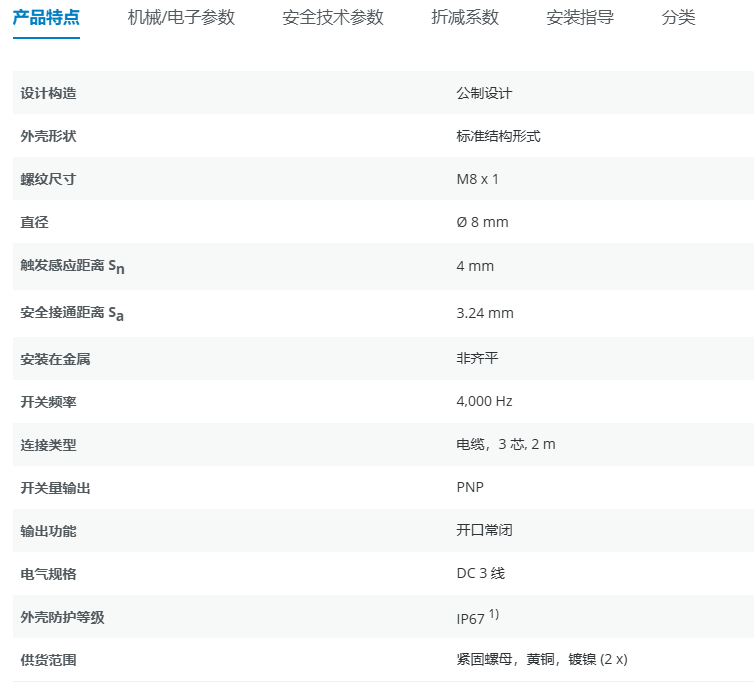Switch to the 分类 tab
The height and width of the screenshot is (688, 754).
tap(678, 18)
